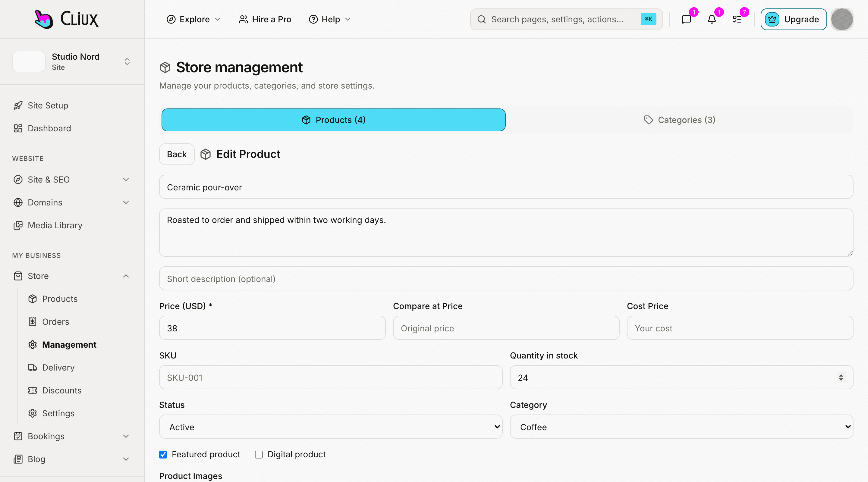Screen dimensions: 868x482
Task: Open the Help menu
Action: point(330,19)
